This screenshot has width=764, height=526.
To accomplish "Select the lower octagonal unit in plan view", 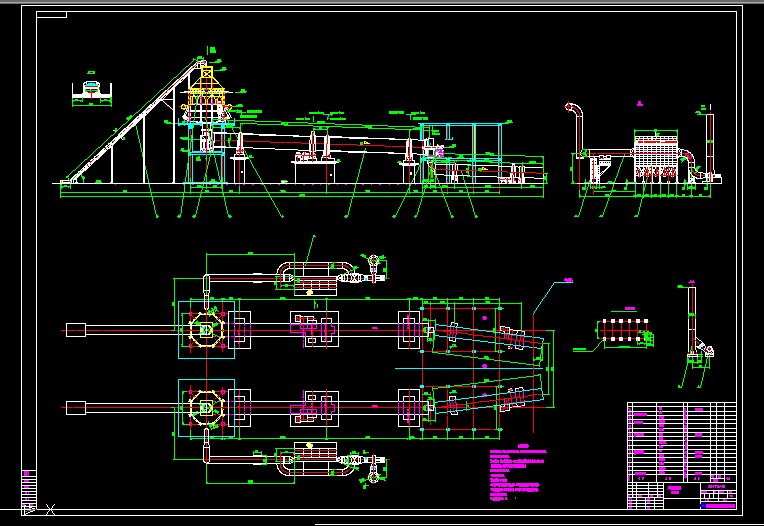I will tap(205, 407).
